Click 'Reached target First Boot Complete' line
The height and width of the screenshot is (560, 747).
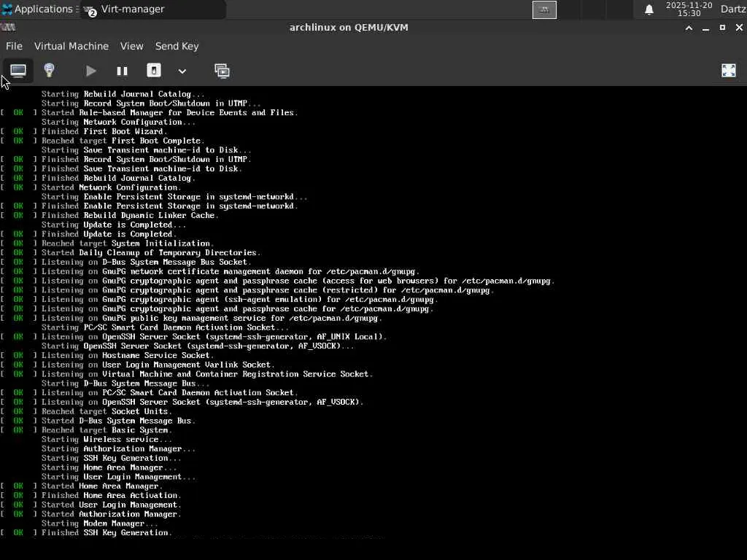(x=102, y=141)
